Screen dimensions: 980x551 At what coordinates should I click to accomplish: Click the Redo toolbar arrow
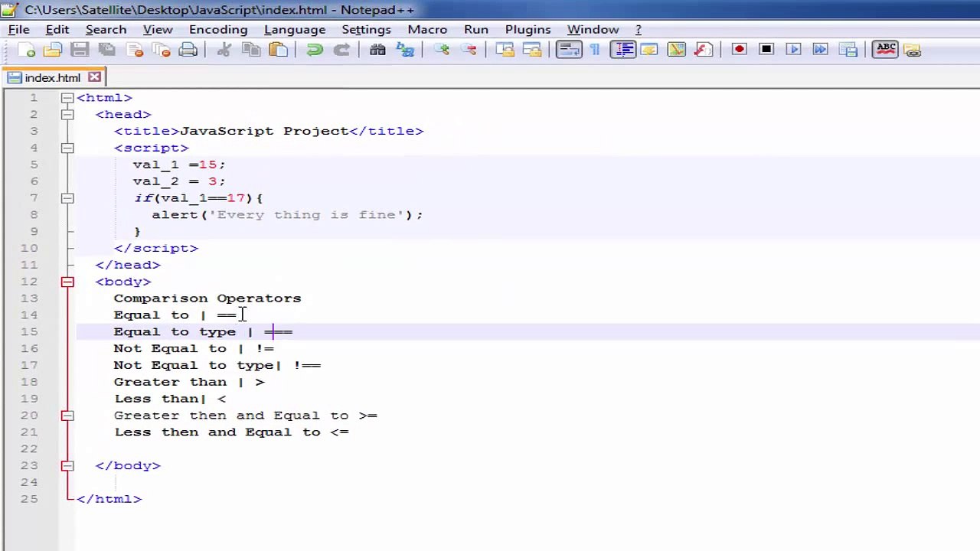[x=341, y=50]
